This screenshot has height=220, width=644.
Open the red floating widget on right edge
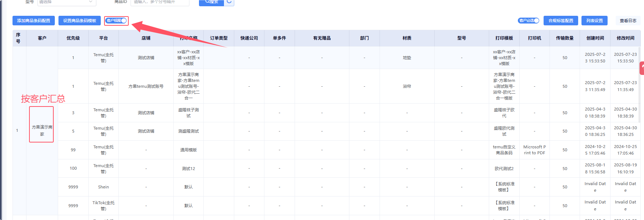[642, 68]
